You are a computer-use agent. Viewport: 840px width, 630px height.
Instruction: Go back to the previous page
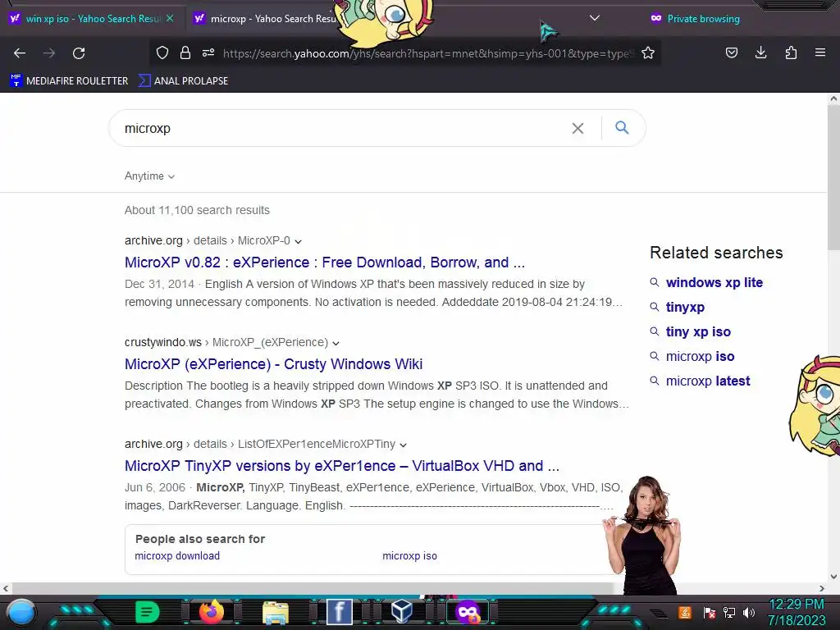point(20,53)
